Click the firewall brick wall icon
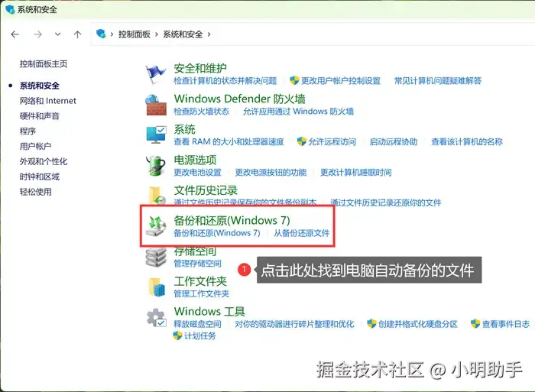535x392 pixels. 156,105
